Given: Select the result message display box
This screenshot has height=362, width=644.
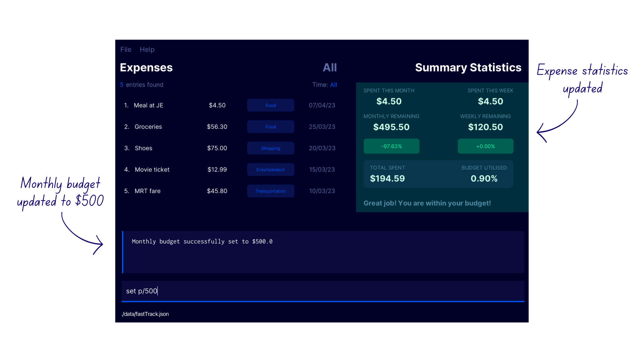Looking at the screenshot, I should point(323,252).
